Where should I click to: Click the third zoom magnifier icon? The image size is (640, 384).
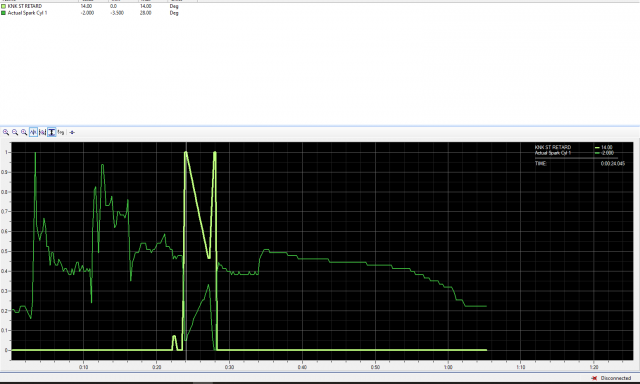24,132
